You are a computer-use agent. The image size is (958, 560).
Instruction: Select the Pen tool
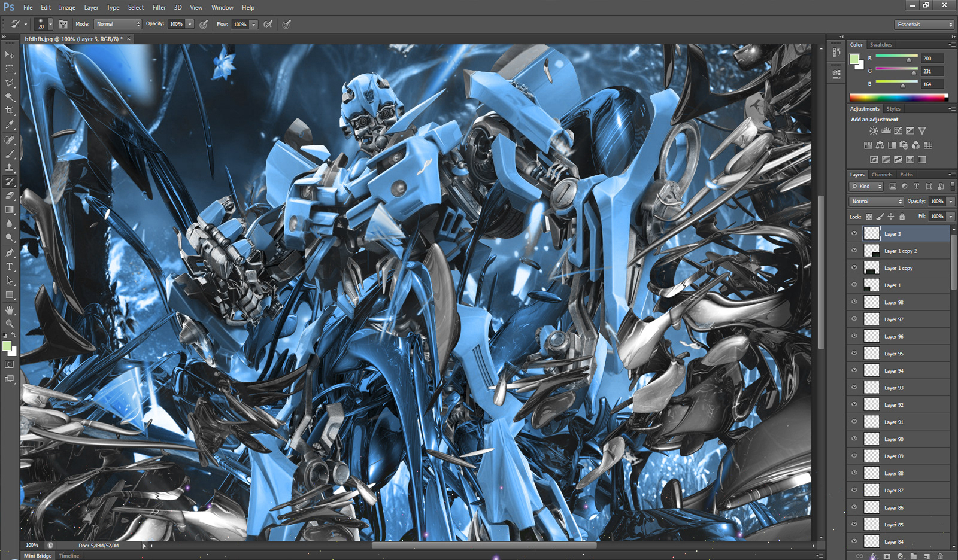[10, 252]
